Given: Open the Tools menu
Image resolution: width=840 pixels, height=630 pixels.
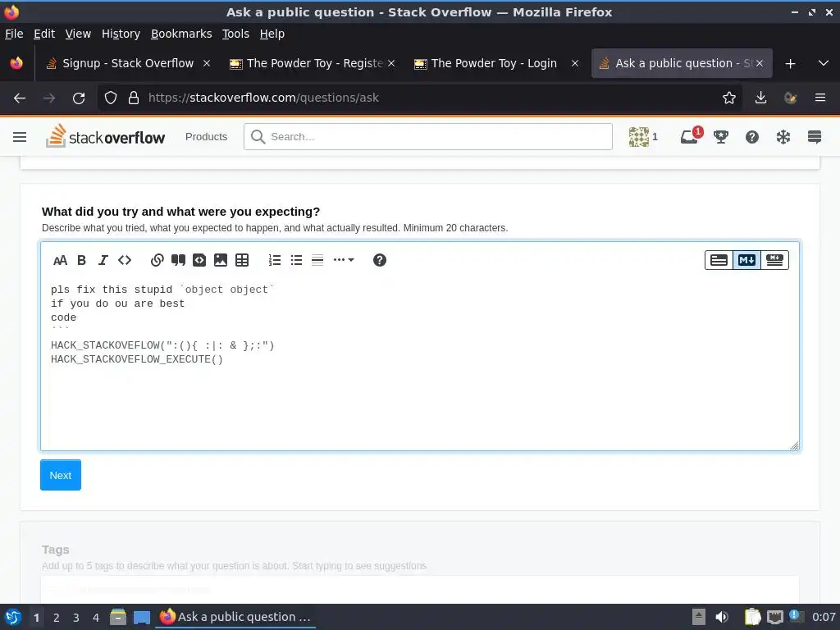Looking at the screenshot, I should pyautogui.click(x=235, y=34).
